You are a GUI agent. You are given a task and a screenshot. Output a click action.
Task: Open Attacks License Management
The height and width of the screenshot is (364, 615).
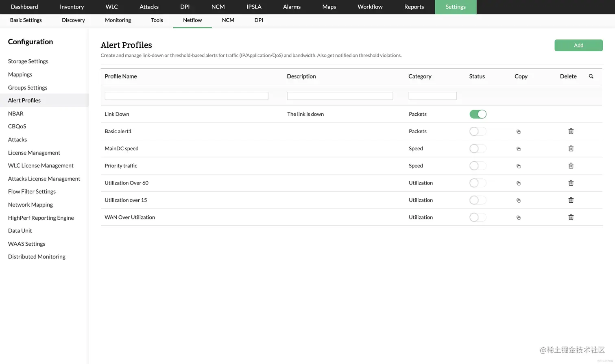[44, 178]
